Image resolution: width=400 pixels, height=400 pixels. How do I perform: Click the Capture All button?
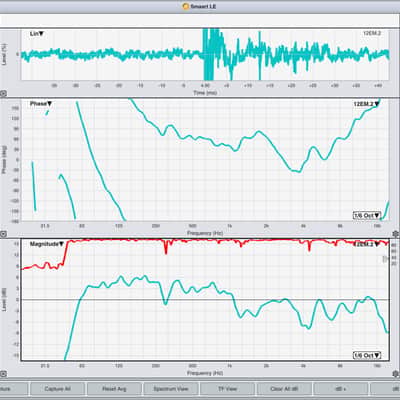click(57, 389)
